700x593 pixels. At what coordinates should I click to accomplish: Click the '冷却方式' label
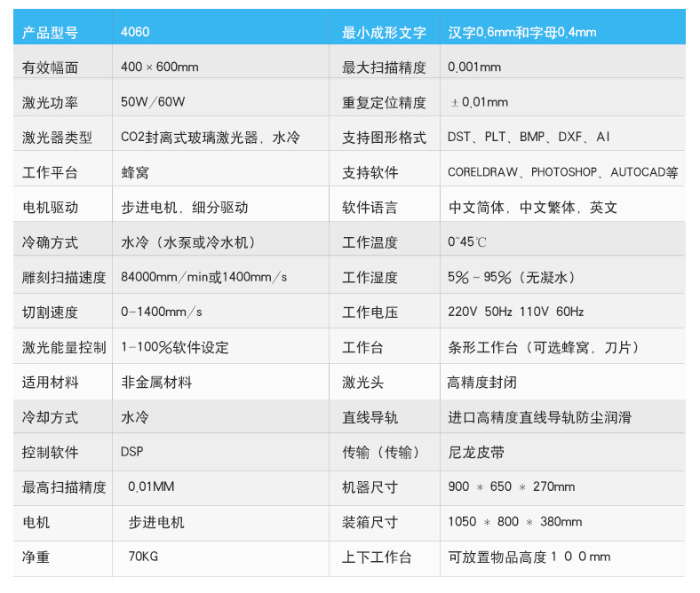pyautogui.click(x=50, y=417)
